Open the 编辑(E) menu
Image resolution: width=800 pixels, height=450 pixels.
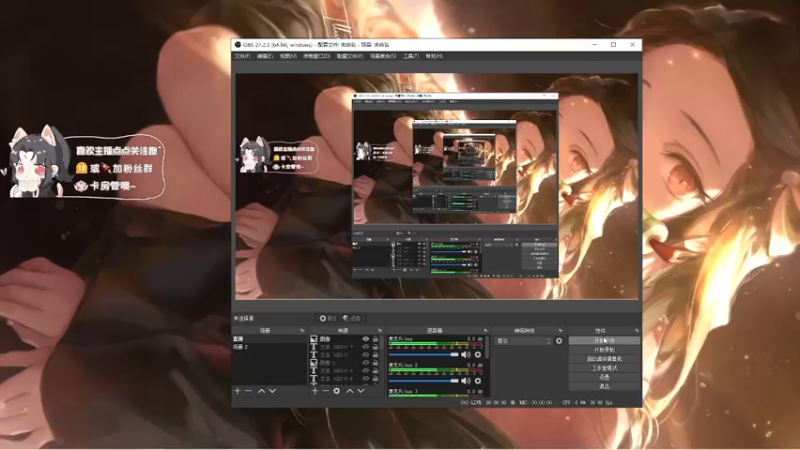coord(265,56)
